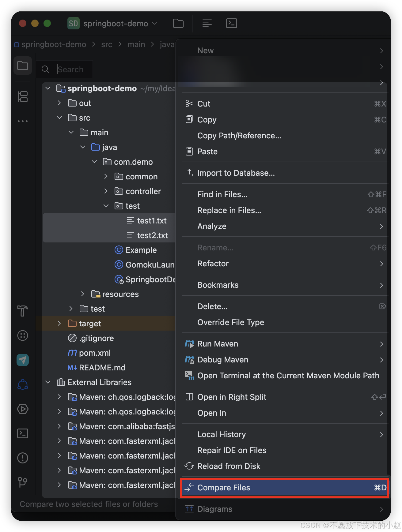Expand the common package
The width and height of the screenshot is (402, 532).
click(x=106, y=177)
